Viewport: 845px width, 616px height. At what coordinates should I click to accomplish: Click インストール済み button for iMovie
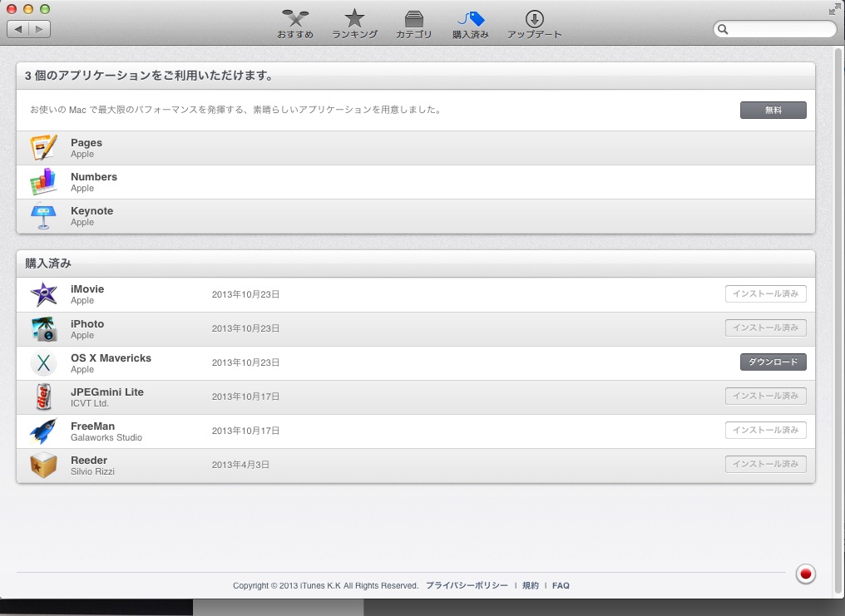(766, 293)
